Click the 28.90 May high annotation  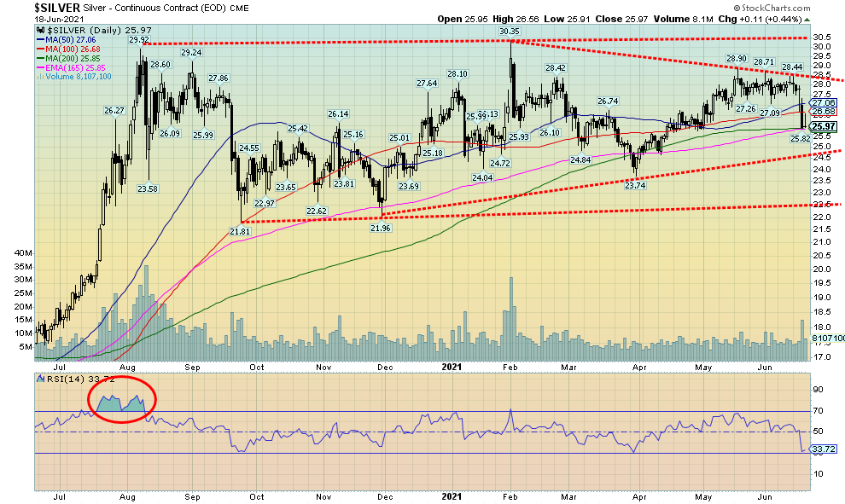click(736, 59)
